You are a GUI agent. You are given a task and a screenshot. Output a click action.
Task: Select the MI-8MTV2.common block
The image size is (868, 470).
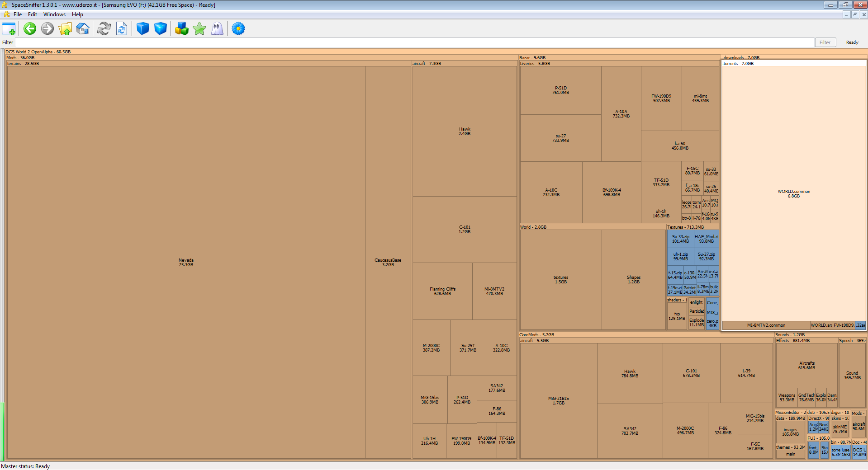pyautogui.click(x=766, y=325)
